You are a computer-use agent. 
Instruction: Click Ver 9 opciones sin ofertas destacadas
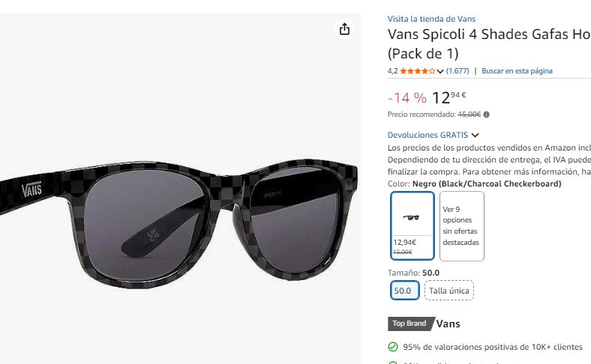click(461, 226)
